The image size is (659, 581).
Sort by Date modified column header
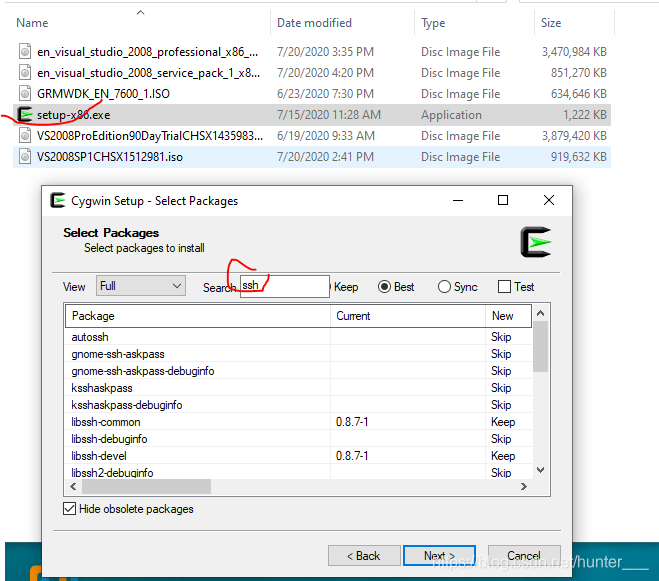coord(314,23)
